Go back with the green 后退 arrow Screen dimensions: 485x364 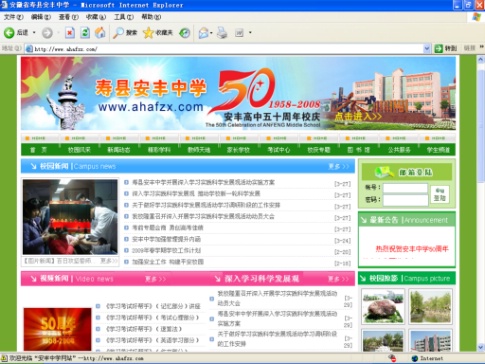coord(16,33)
